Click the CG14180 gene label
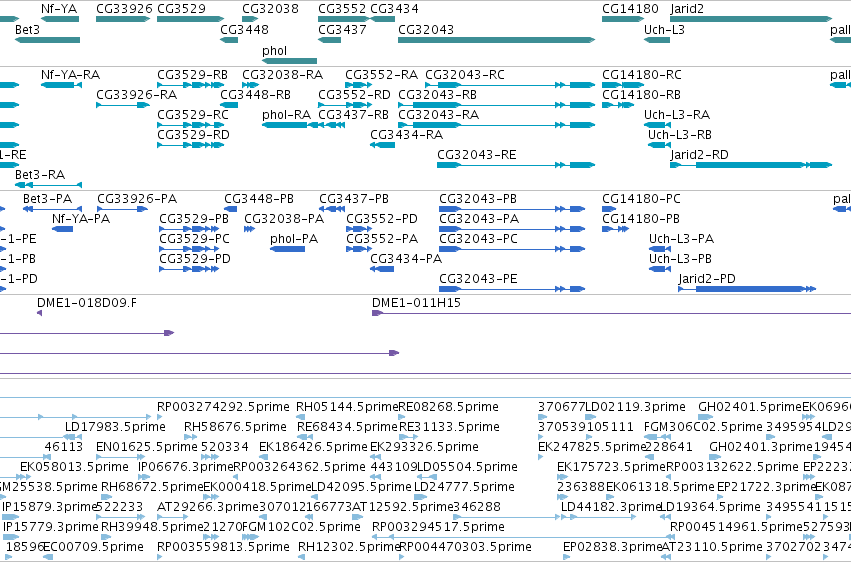Image resolution: width=851 pixels, height=562 pixels. pos(630,9)
